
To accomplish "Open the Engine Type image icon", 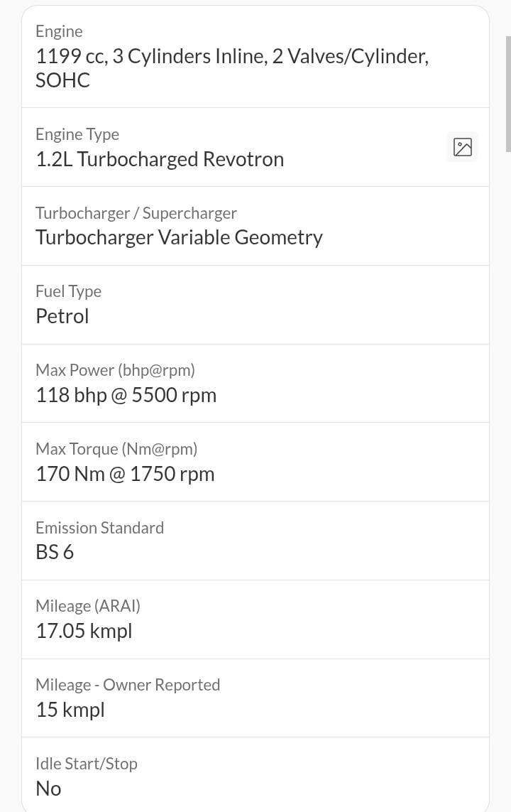I will (x=462, y=147).
